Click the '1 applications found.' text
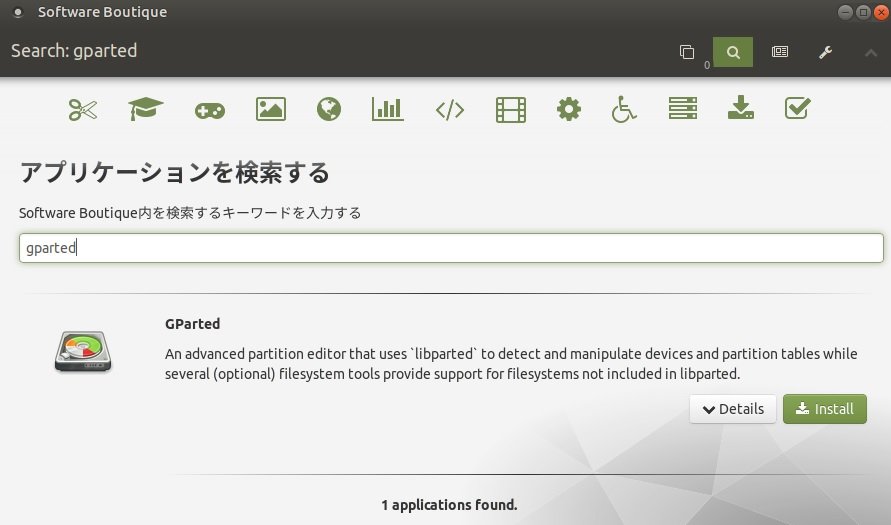 click(x=449, y=505)
